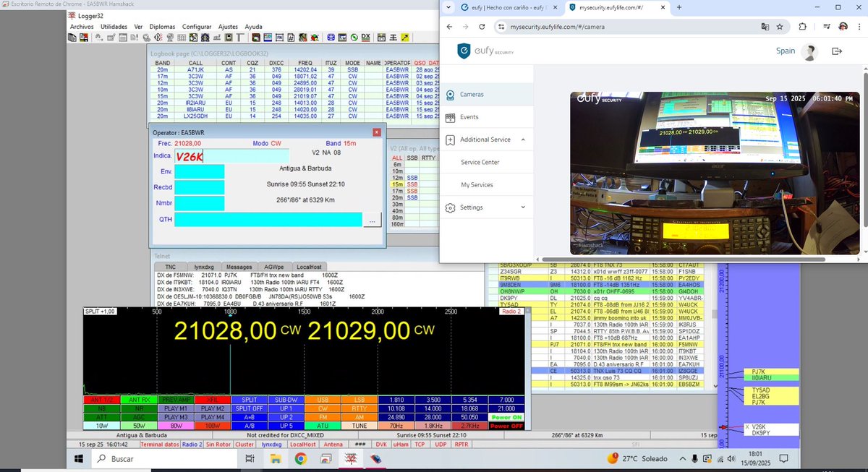
Task: Open Task View on the taskbar
Action: coord(249,458)
